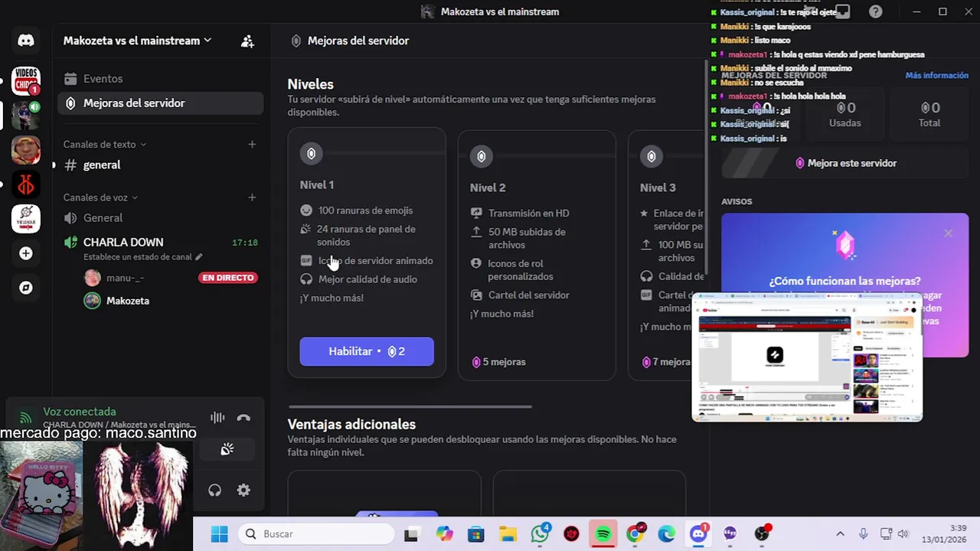This screenshot has width=980, height=551.
Task: Click the EN DIRECTO live badge
Action: point(228,278)
